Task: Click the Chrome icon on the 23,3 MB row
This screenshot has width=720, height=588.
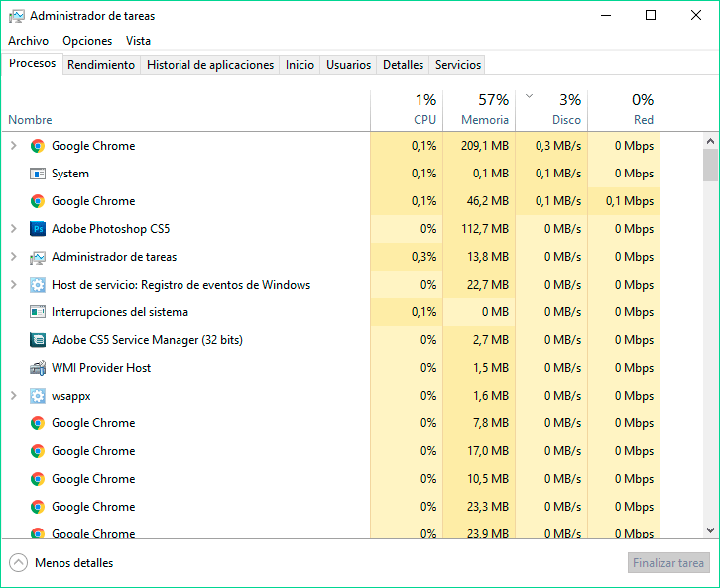Action: tap(38, 507)
